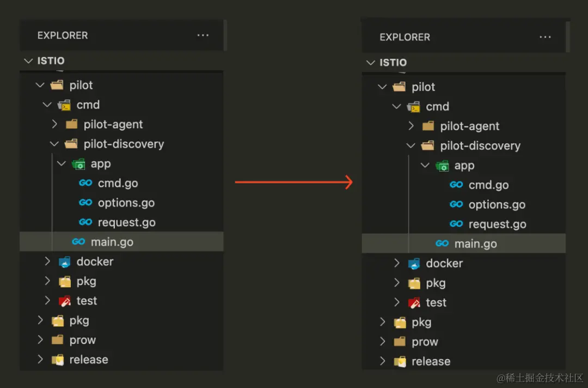The image size is (588, 388).
Task: Click the prow folder icon in right Explorer
Action: tap(400, 342)
